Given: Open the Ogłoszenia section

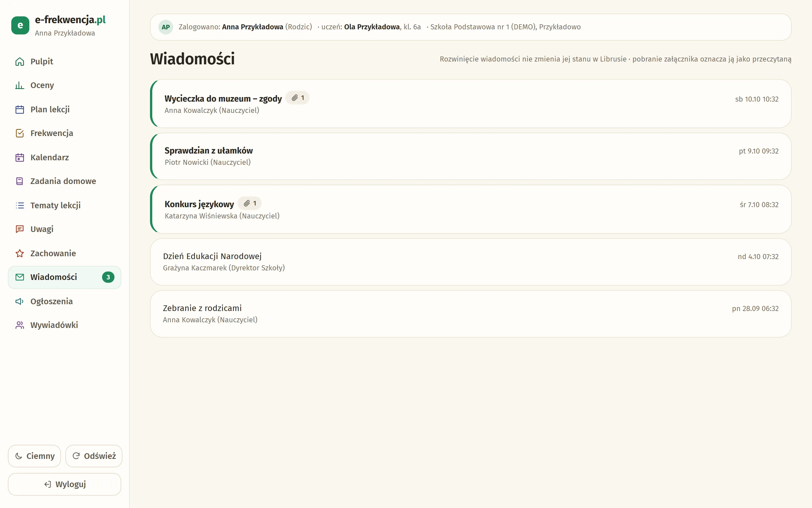Looking at the screenshot, I should coord(64,301).
